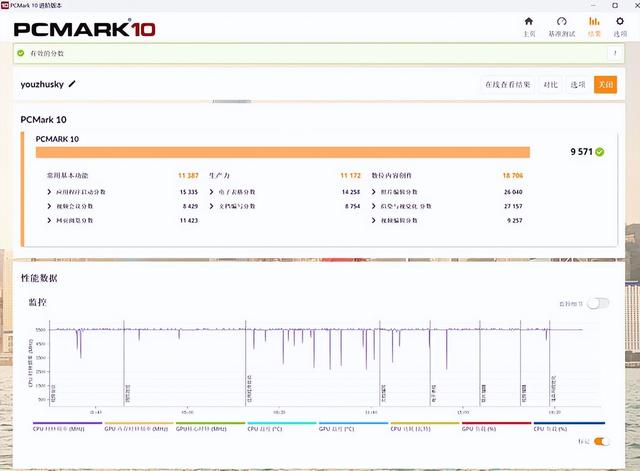Click the Digital Content Creation total score
The width and height of the screenshot is (640, 471).
513,176
